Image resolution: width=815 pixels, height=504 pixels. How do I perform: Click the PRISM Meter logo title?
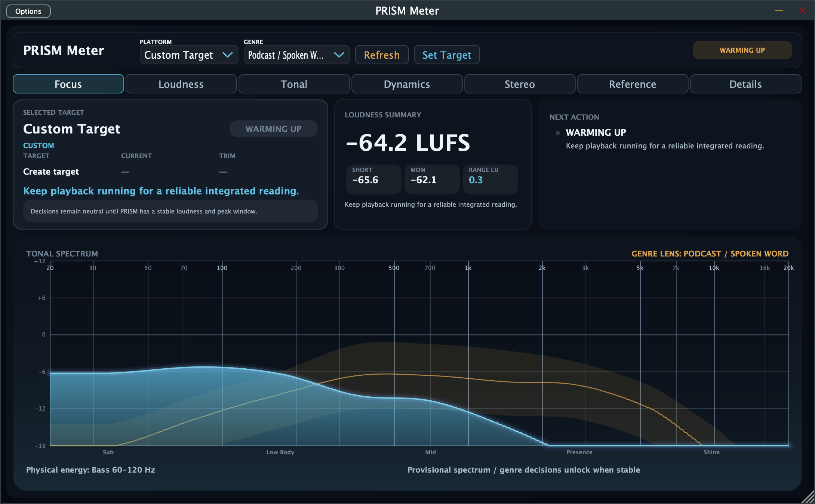click(64, 50)
